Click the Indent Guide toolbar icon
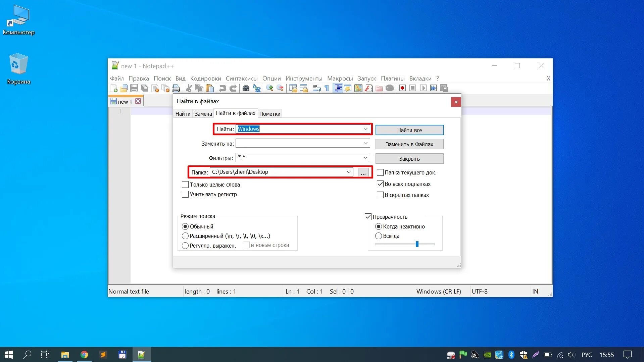The image size is (644, 362). 338,88
